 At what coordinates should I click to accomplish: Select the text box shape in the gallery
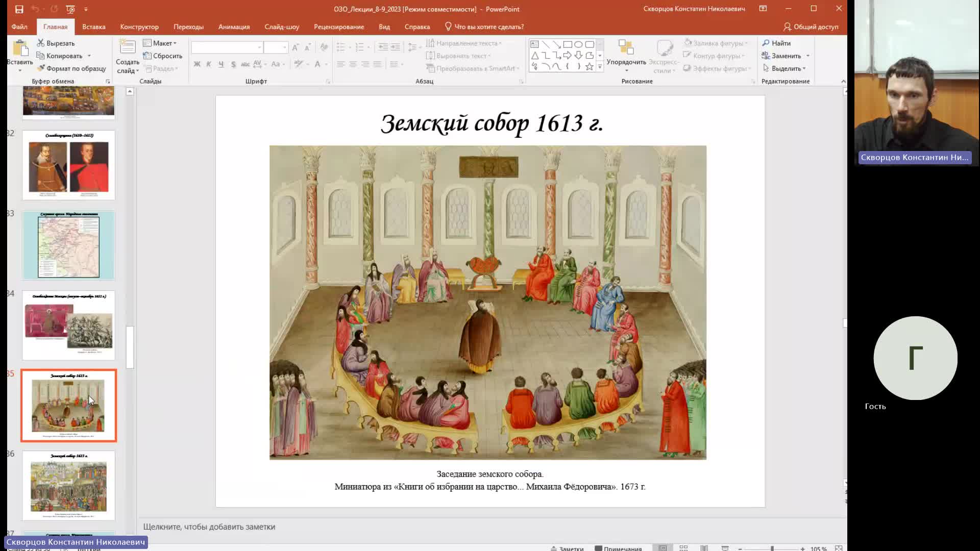coord(534,44)
